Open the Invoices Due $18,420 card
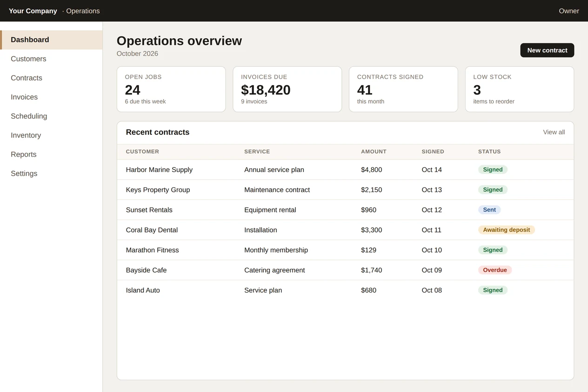Viewport: 588px width, 392px height. [x=287, y=89]
